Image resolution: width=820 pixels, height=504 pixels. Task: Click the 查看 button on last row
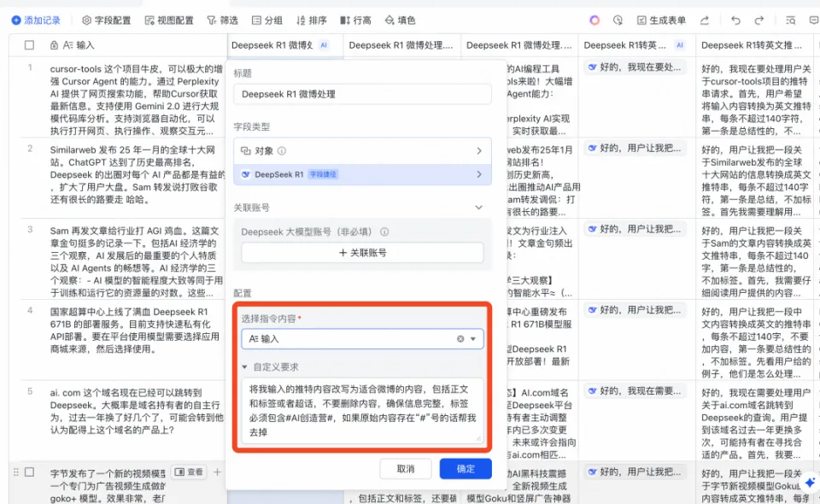coord(189,472)
